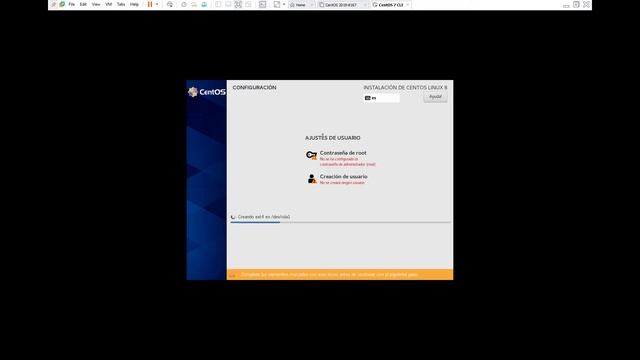Expand the power options arrow beside the pause icon
This screenshot has height=360, width=640.
(x=157, y=4)
